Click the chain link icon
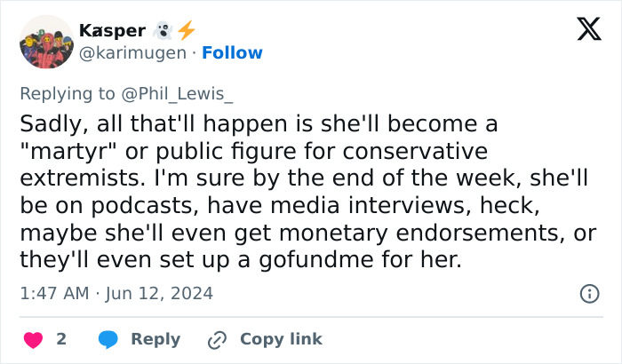622x364 pixels. (x=217, y=339)
